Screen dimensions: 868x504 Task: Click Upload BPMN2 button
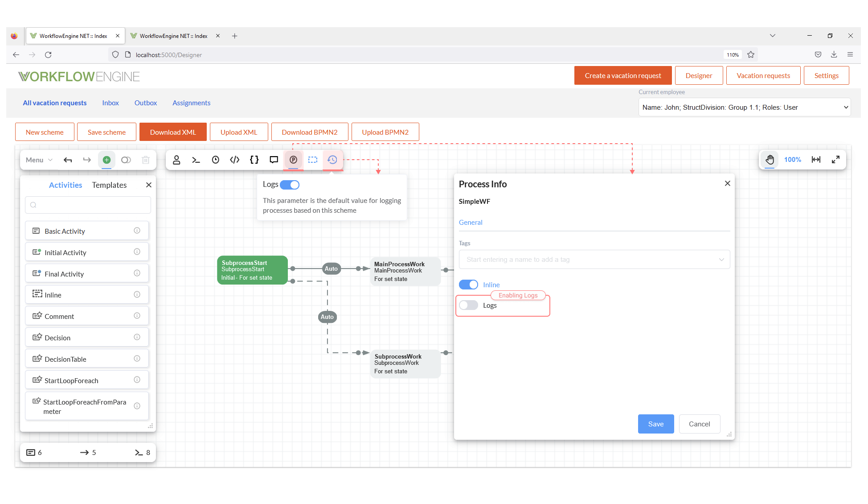pyautogui.click(x=385, y=132)
